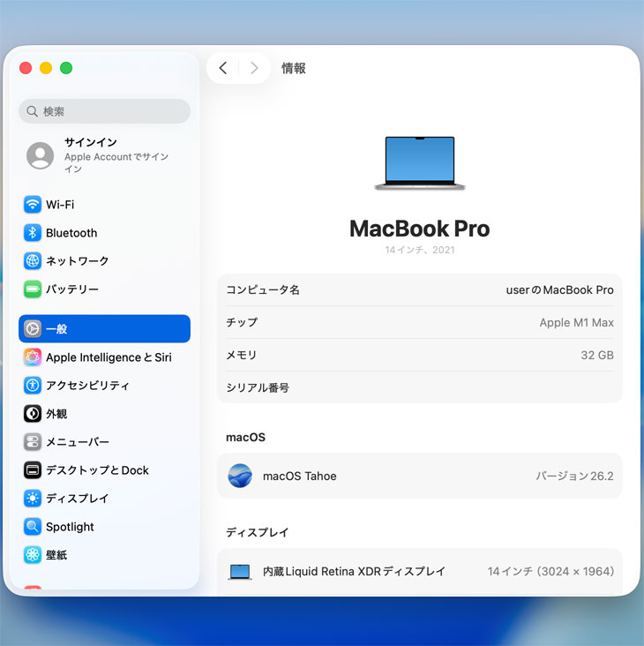This screenshot has height=646, width=644.
Task: Click the 検索 search field
Action: click(104, 111)
